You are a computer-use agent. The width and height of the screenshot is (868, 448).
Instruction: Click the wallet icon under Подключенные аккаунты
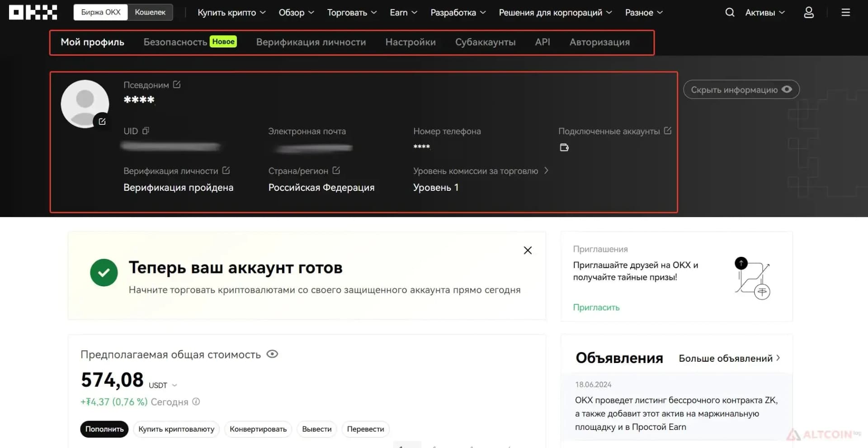click(564, 147)
